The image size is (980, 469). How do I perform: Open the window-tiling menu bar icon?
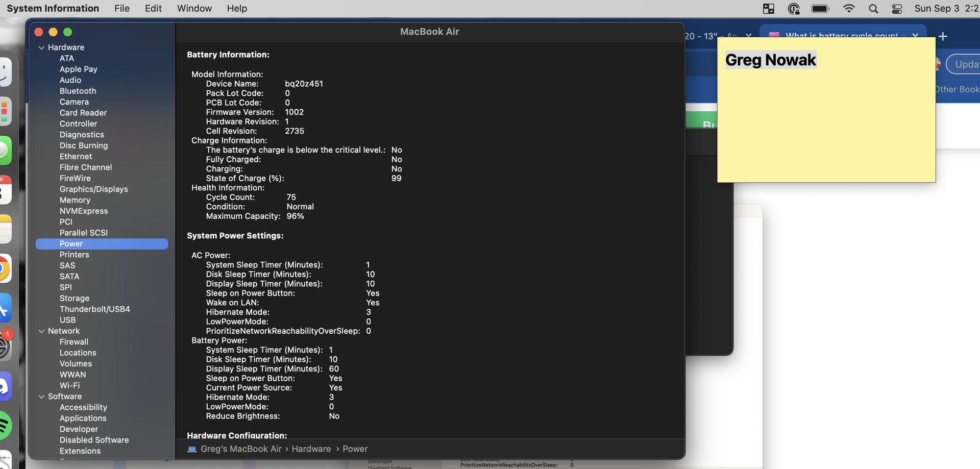point(768,9)
